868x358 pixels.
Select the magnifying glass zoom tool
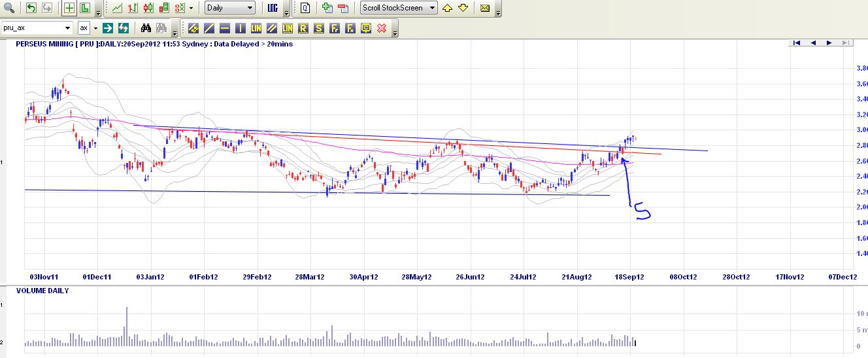(8, 8)
